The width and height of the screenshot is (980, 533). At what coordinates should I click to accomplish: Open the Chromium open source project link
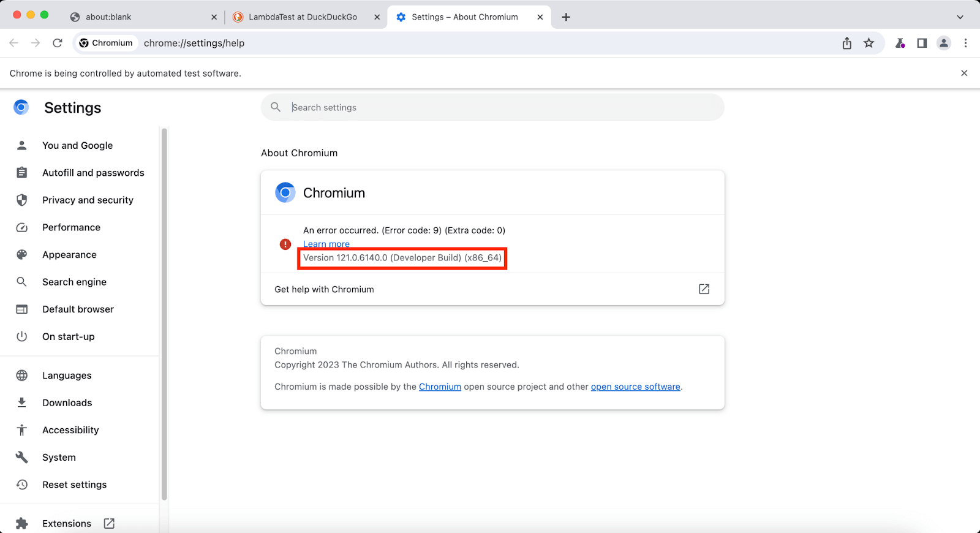pos(440,387)
